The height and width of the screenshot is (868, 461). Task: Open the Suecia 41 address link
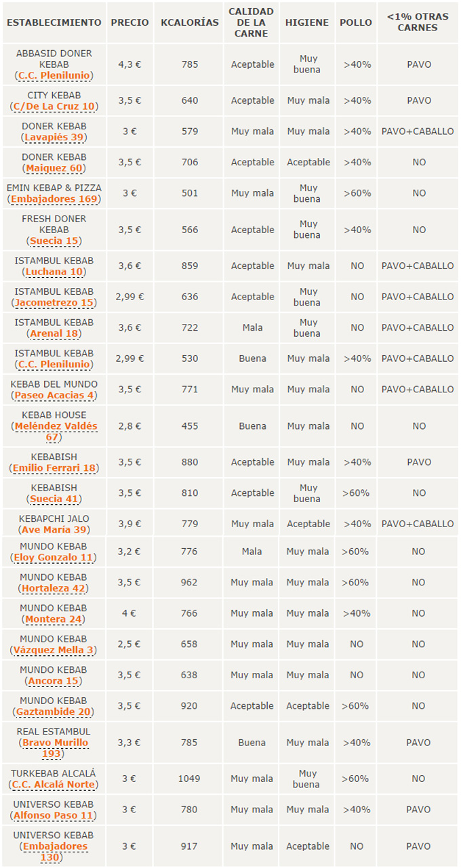pos(54,499)
